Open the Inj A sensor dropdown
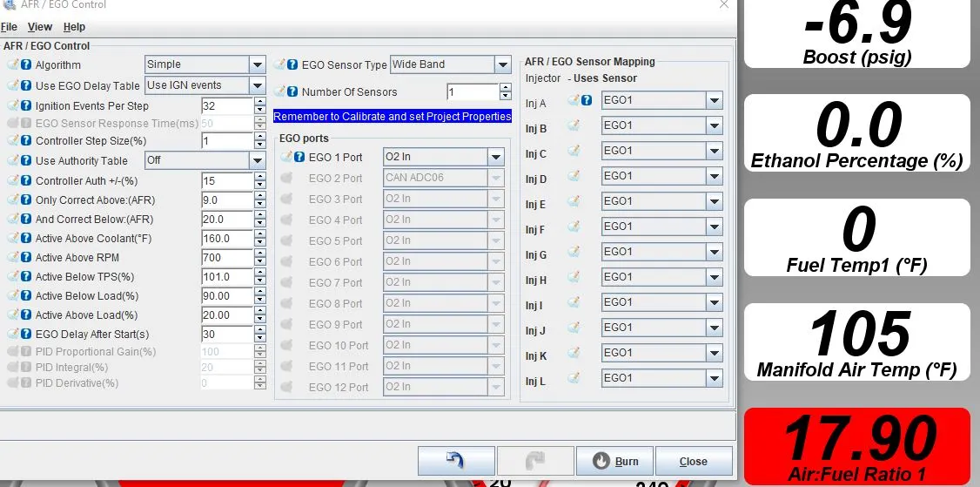 715,100
